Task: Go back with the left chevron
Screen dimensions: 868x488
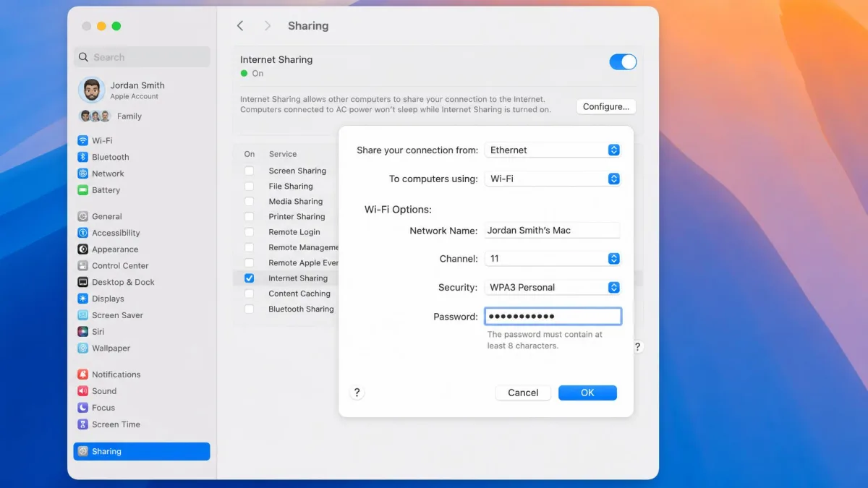Action: pos(240,25)
